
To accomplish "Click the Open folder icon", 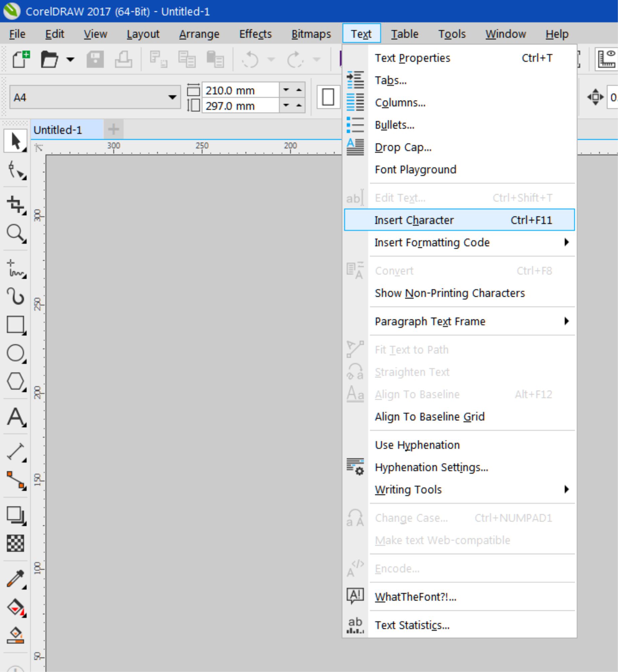I will point(50,59).
